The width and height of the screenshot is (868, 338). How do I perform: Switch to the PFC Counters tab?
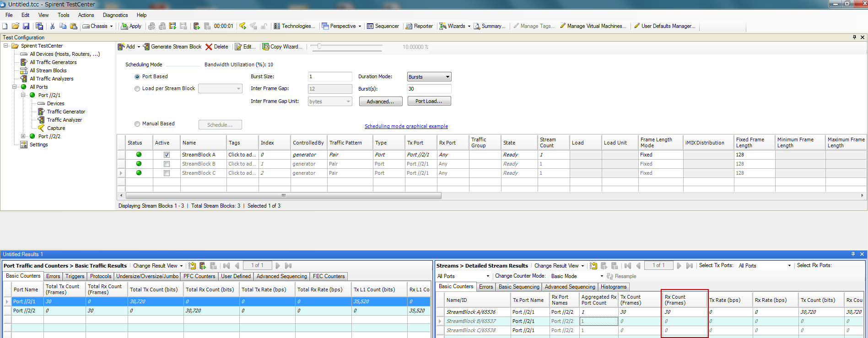coord(199,276)
